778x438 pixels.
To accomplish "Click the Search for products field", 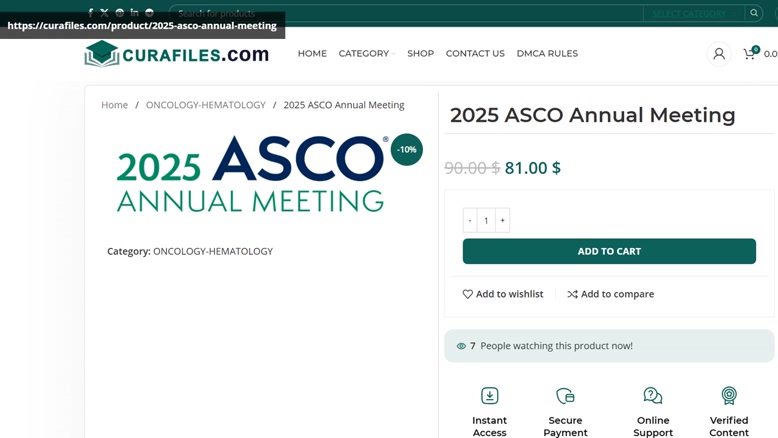I will pyautogui.click(x=406, y=13).
